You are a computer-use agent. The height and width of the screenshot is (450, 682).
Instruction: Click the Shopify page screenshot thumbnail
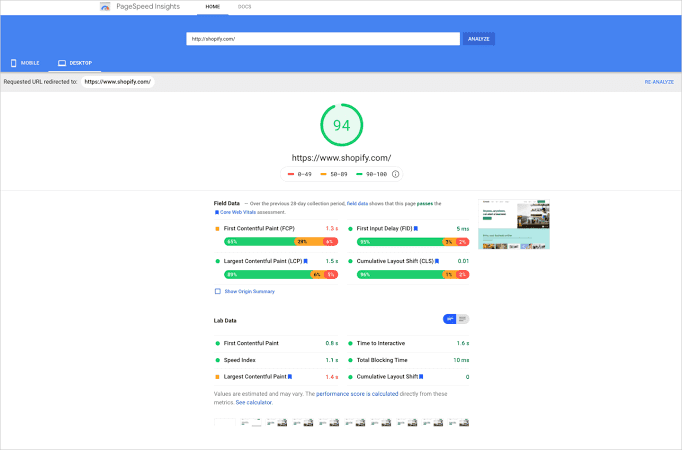point(514,224)
